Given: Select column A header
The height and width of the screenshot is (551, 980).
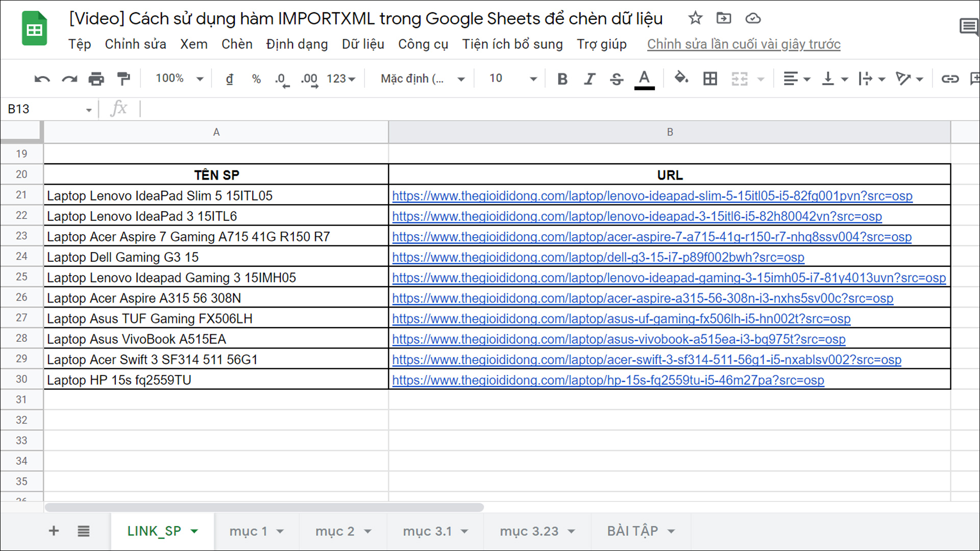Looking at the screenshot, I should (x=216, y=132).
